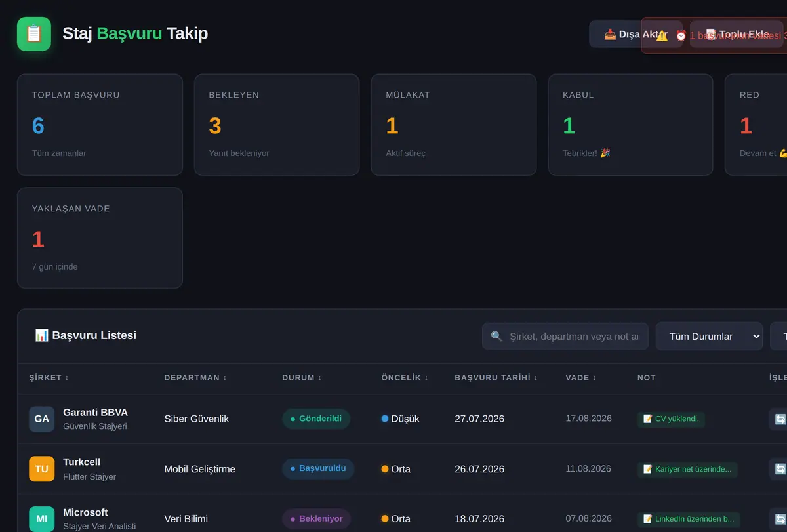Click the Microsoft company name
Screen dimensions: 787x532
coord(85,512)
